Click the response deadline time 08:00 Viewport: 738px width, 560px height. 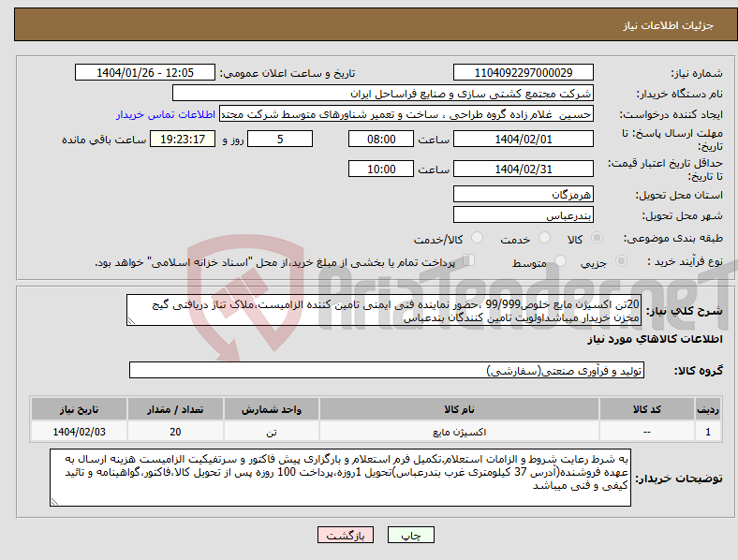coord(381,139)
